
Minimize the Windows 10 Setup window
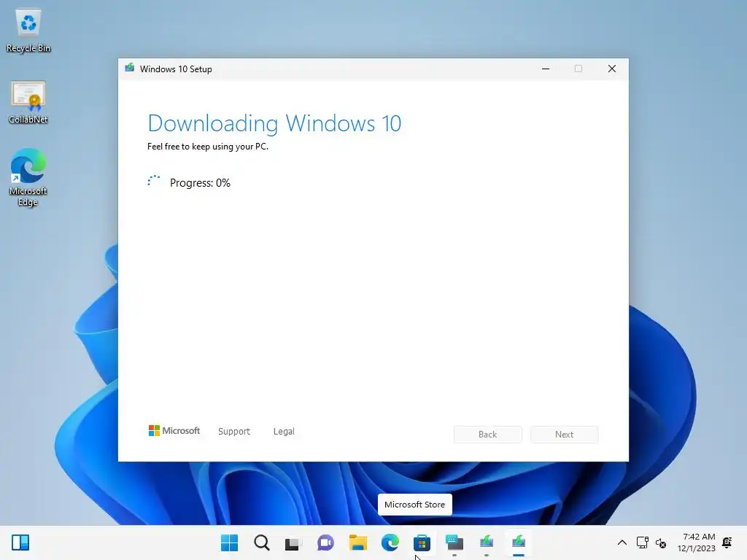546,69
